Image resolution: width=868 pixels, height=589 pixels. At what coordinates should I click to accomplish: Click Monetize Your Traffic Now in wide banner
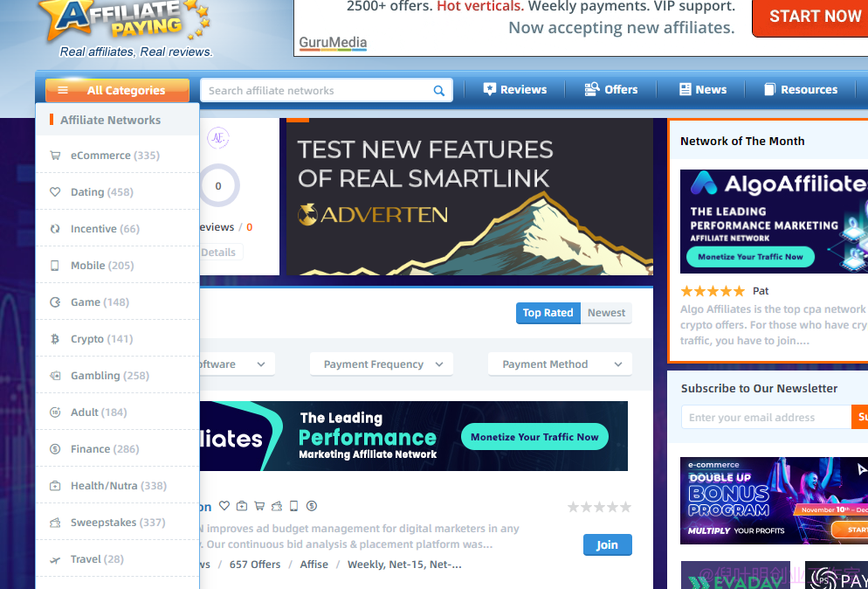pyautogui.click(x=534, y=437)
